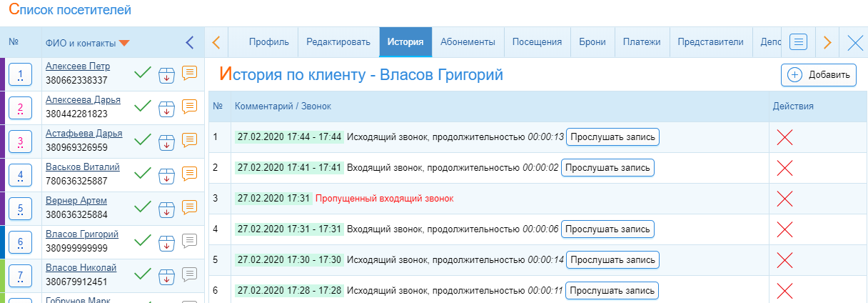This screenshot has width=868, height=303.
Task: Click the box icon for Васьков Виталий
Action: pos(166,174)
